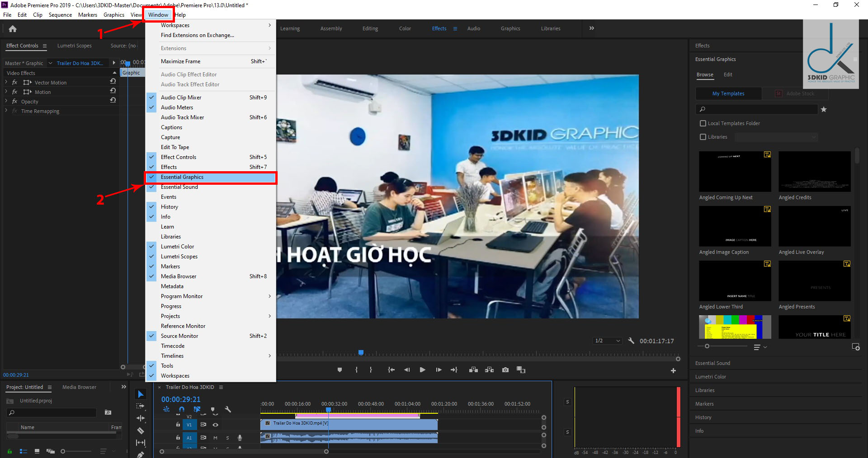Viewport: 868px width, 458px height.
Task: Open Program Monitor submenu
Action: point(211,296)
